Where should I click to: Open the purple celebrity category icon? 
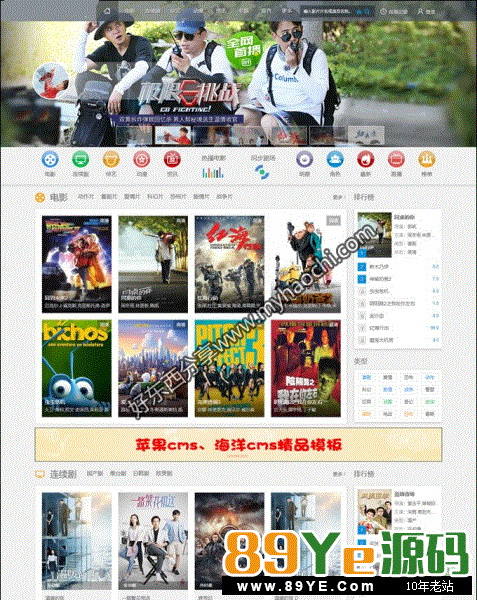[304, 160]
